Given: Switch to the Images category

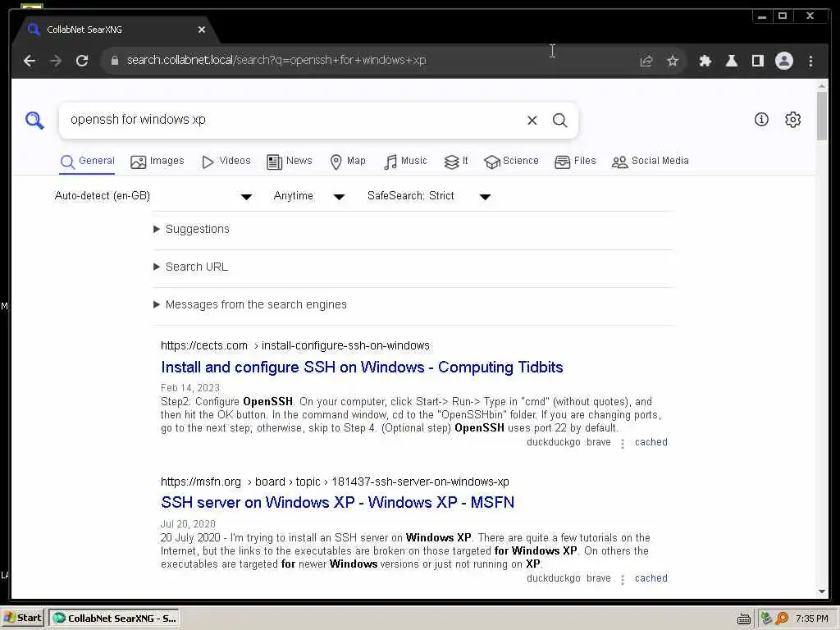Looking at the screenshot, I should click(x=157, y=162).
